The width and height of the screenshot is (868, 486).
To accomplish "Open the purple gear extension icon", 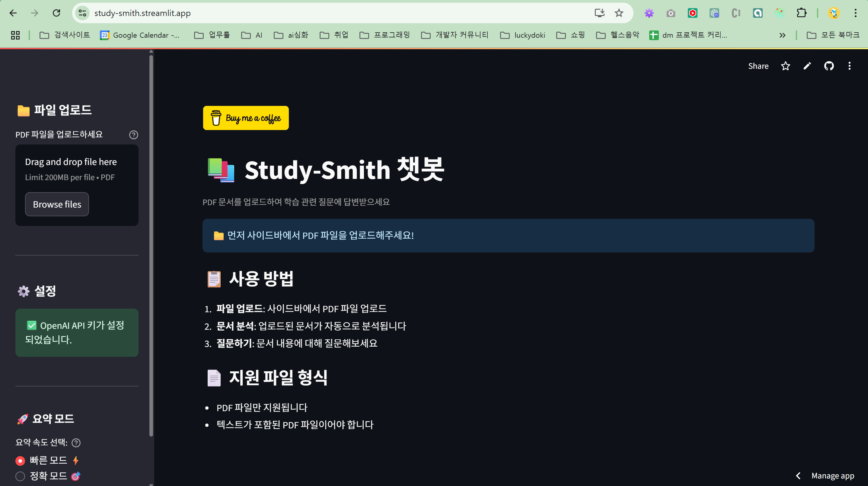I will coord(649,13).
